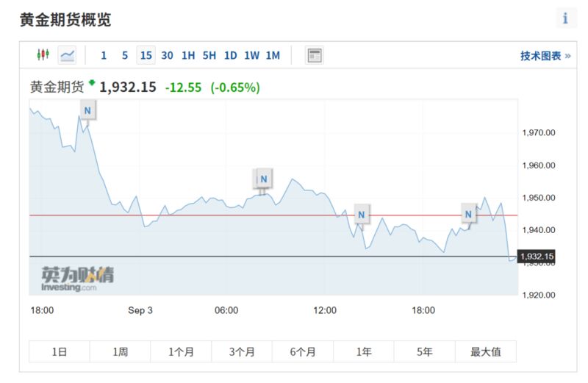Switch to the 1个月 range tab
Image resolution: width=588 pixels, height=383 pixels.
click(181, 351)
